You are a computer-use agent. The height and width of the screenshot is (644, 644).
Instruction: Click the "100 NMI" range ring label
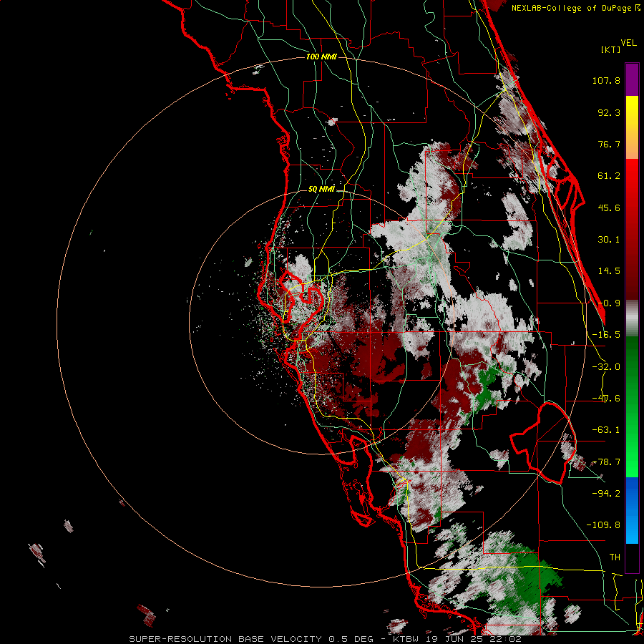[x=321, y=57]
